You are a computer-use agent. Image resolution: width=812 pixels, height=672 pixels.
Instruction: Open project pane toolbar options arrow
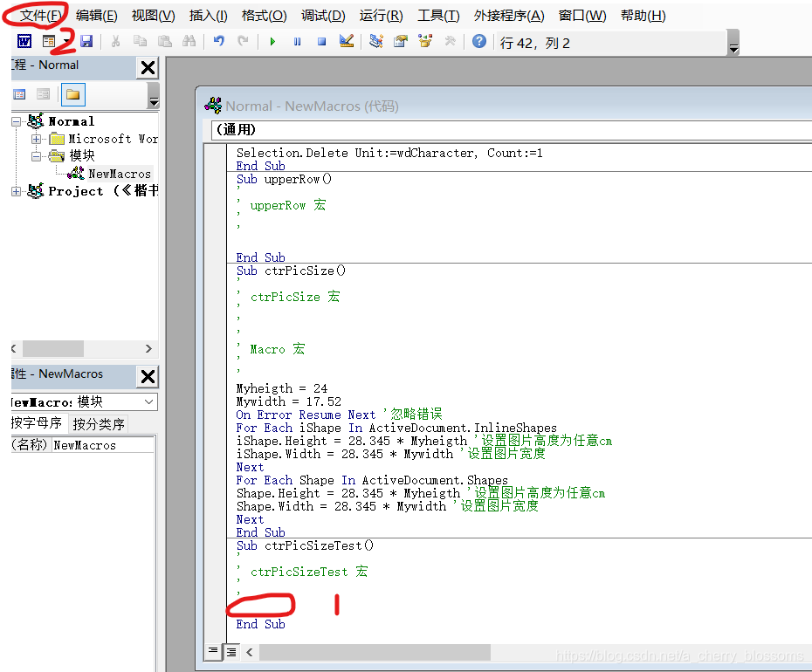pyautogui.click(x=154, y=96)
